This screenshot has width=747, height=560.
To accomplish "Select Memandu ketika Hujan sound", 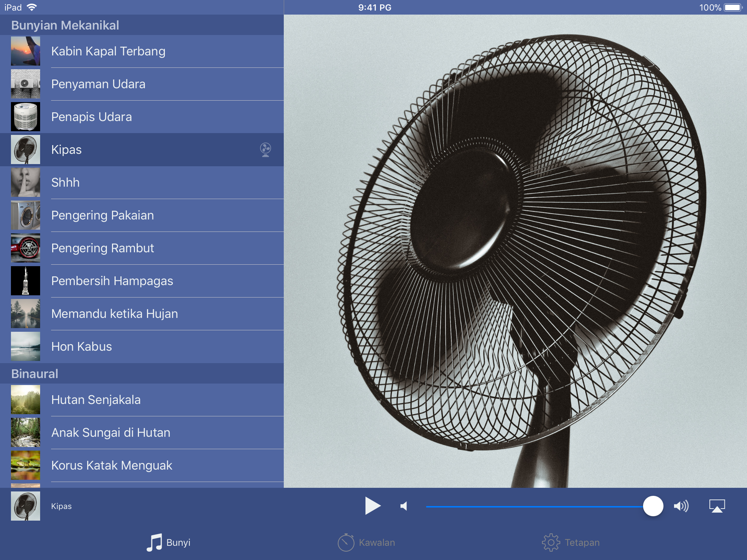I will pos(142,314).
